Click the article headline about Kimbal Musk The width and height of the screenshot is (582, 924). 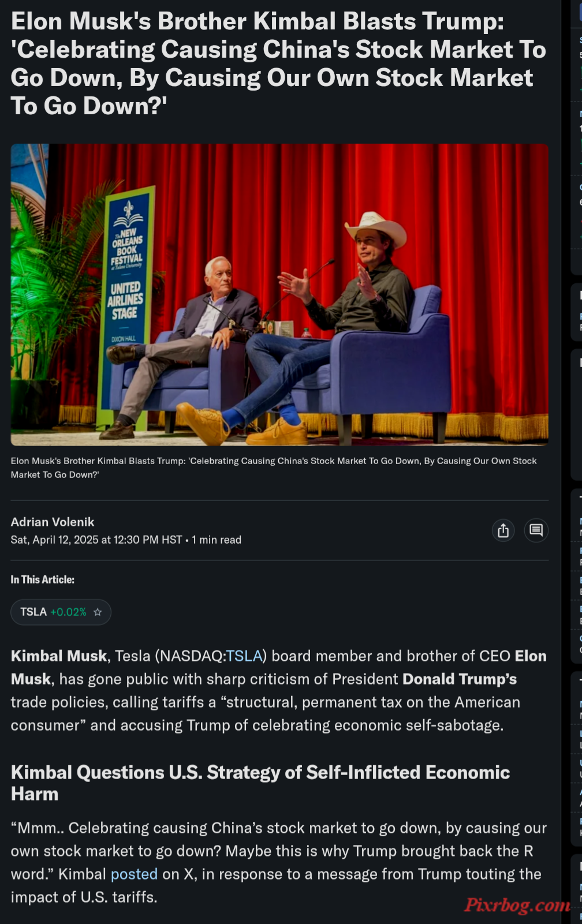click(278, 63)
